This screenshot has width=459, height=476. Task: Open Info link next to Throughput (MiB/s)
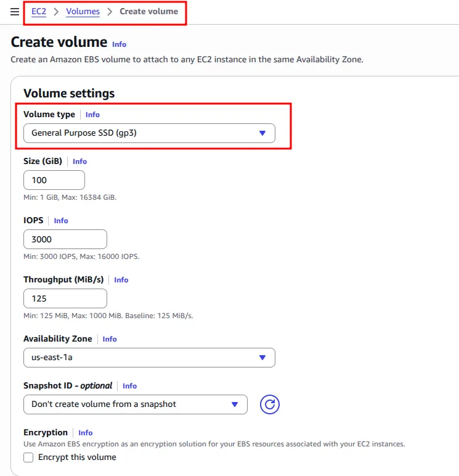121,280
